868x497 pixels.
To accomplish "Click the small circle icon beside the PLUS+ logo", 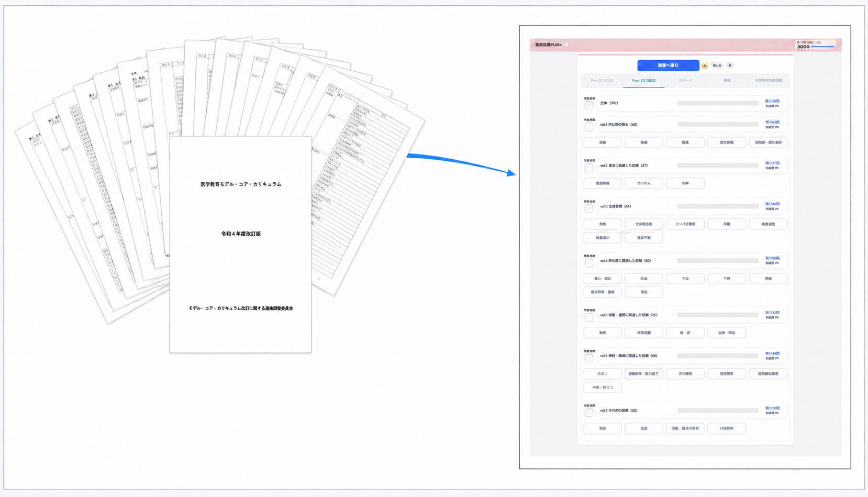I will (566, 45).
